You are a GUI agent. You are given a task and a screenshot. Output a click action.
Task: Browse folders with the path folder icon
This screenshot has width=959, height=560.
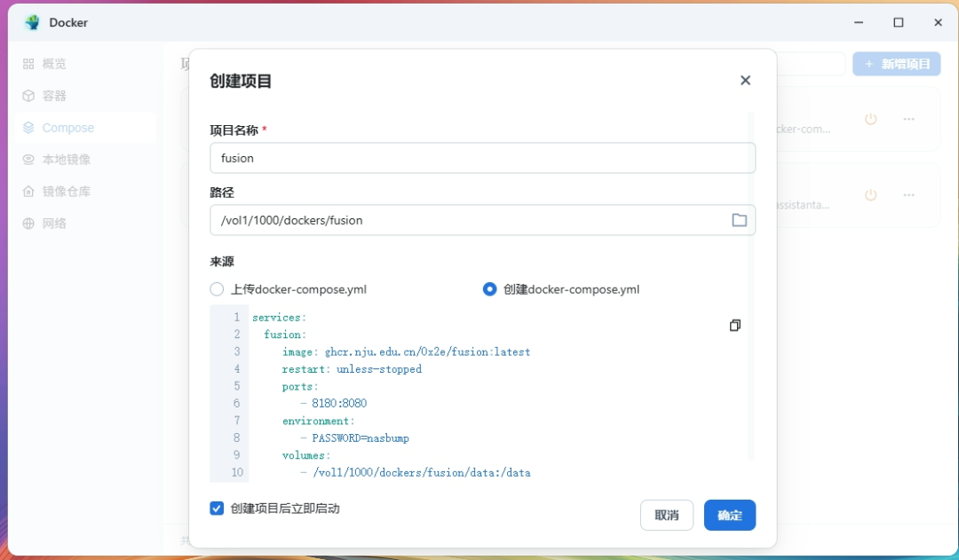coord(739,220)
